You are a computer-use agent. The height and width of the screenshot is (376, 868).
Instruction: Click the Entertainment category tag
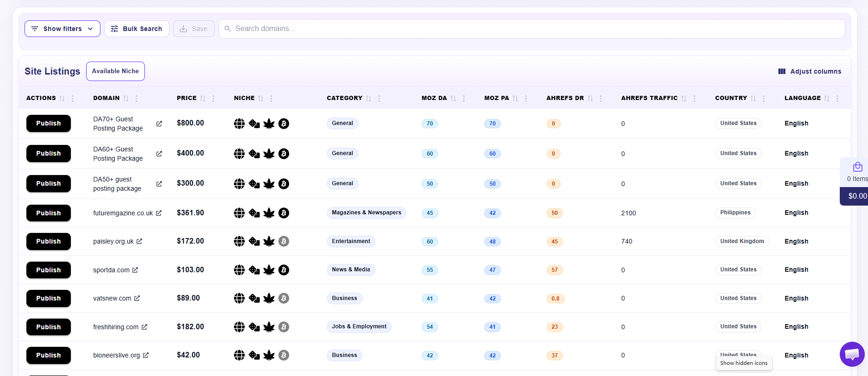click(351, 241)
